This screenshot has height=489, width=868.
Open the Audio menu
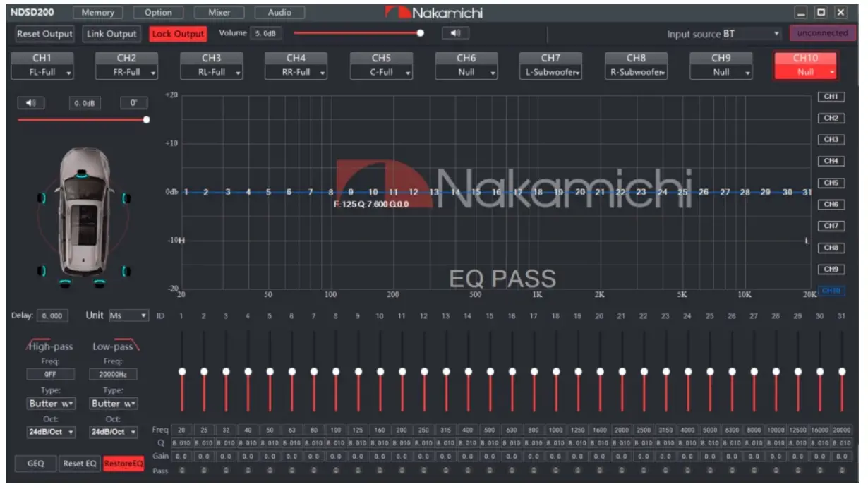pos(279,12)
